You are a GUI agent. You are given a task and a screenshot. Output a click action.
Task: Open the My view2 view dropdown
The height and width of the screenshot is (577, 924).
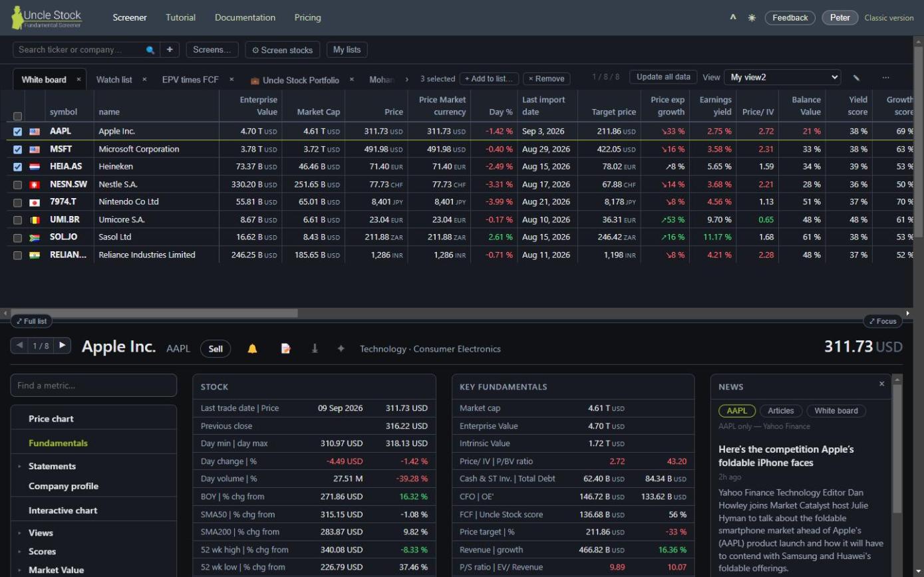782,77
